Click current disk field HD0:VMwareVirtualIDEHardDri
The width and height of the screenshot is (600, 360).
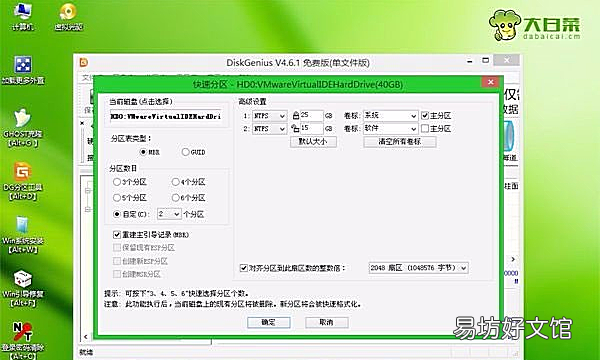pos(166,116)
